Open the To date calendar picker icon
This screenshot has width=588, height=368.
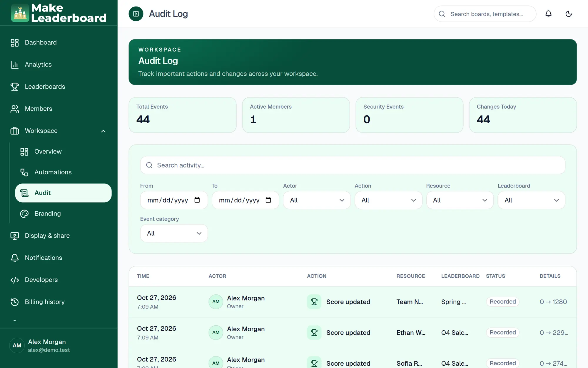(268, 200)
